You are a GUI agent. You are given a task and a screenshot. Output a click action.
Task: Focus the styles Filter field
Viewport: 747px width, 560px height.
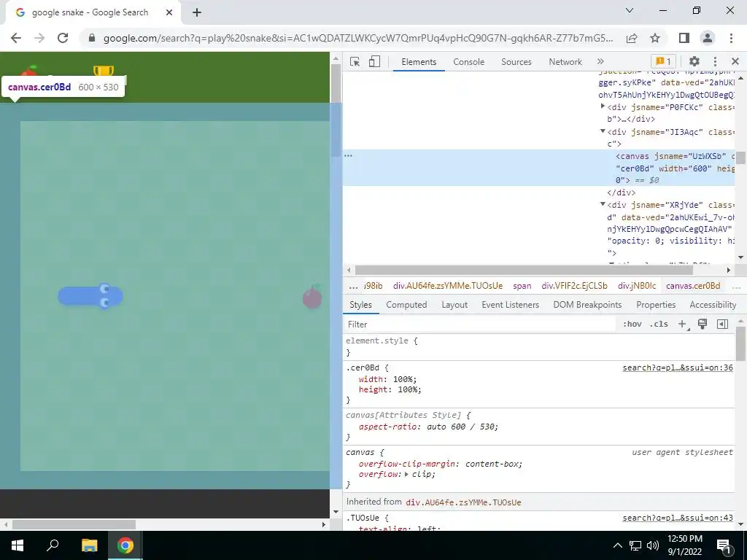pyautogui.click(x=479, y=324)
